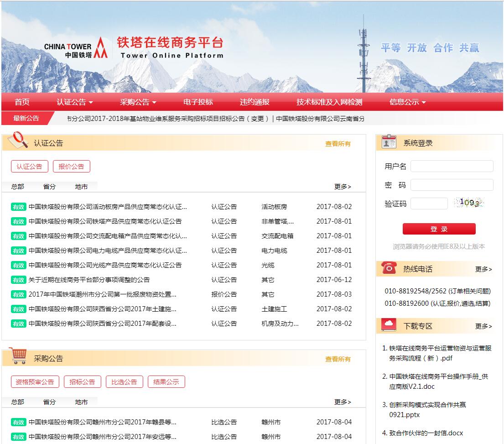Open 铁塔产品供应商常态化认证公告 link
The height and width of the screenshot is (444, 504).
click(105, 221)
